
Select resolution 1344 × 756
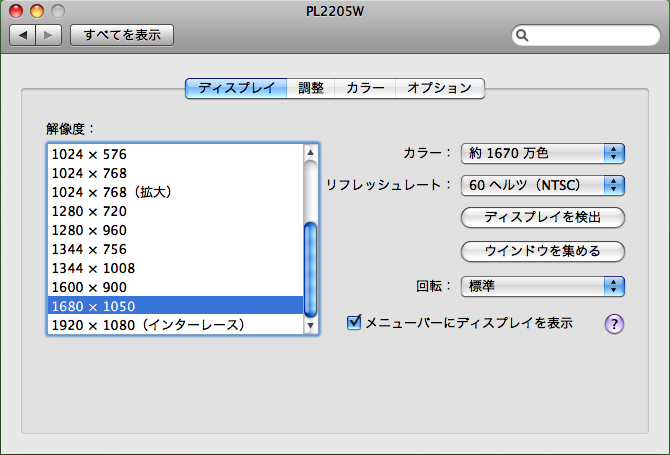coord(175,249)
